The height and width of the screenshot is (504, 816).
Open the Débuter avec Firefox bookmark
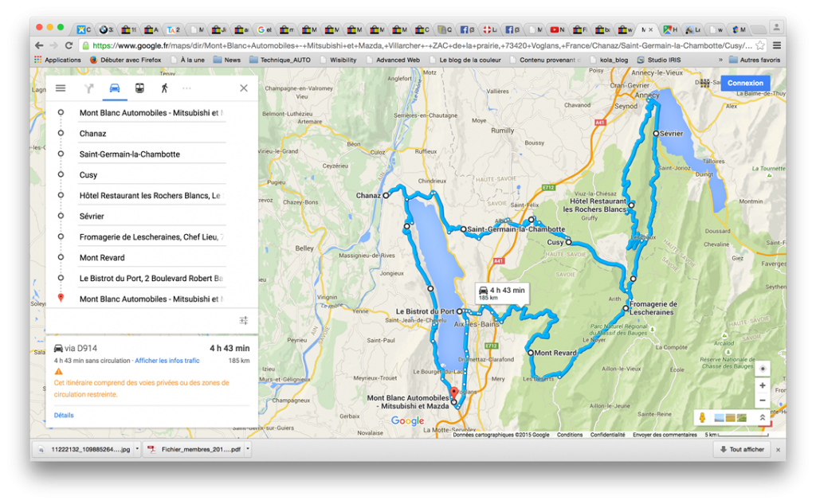tap(125, 60)
